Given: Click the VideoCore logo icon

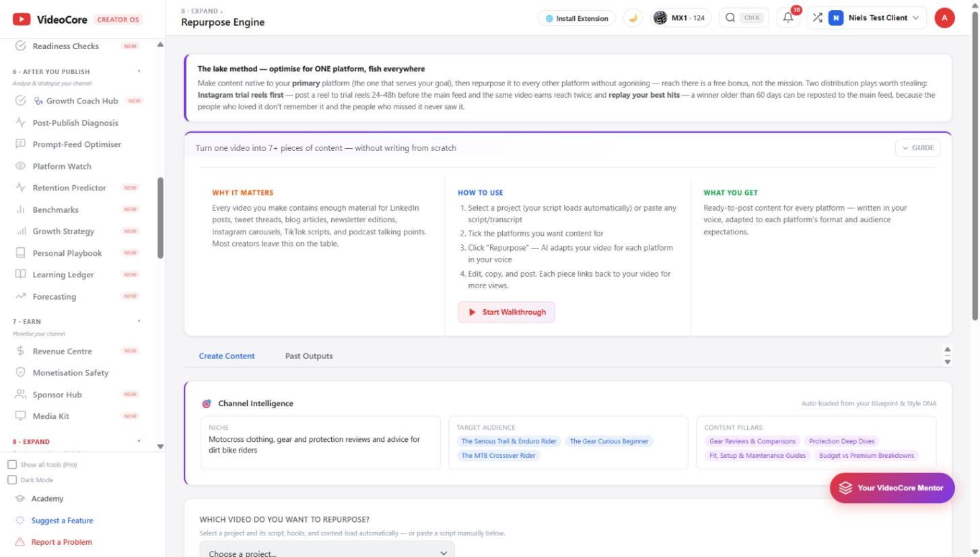Looking at the screenshot, I should pos(22,20).
